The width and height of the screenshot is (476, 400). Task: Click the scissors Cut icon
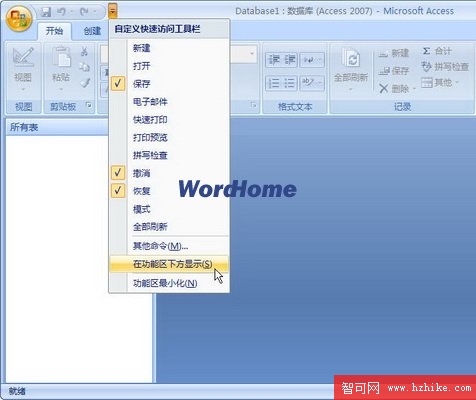pos(84,52)
